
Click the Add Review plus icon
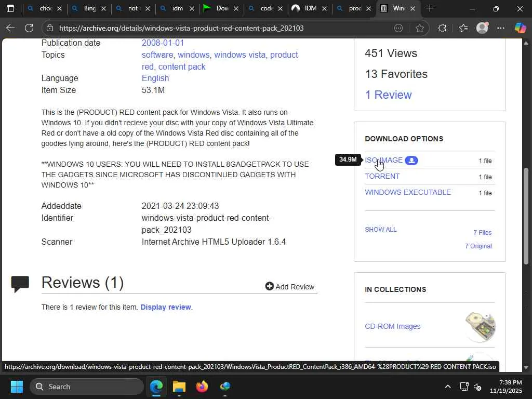pyautogui.click(x=270, y=286)
